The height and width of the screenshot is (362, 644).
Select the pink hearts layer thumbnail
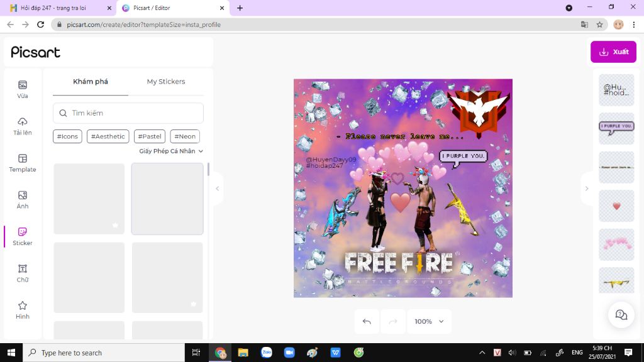click(616, 244)
